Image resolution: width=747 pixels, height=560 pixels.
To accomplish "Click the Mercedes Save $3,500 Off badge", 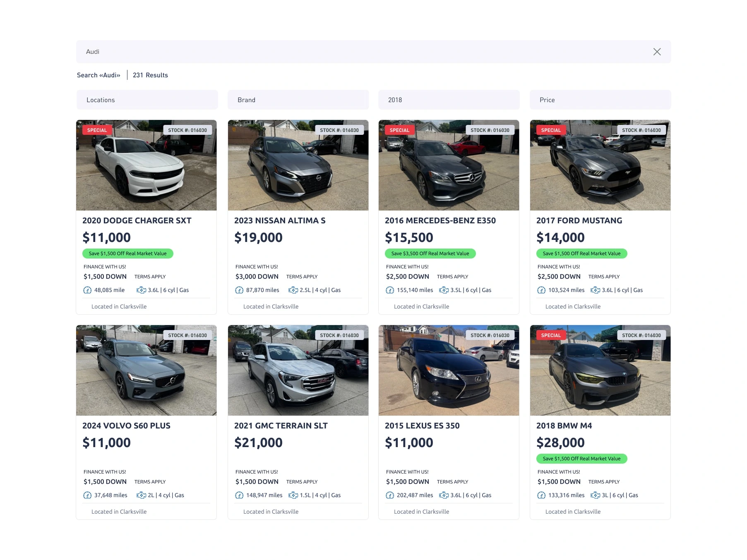I will tap(430, 254).
